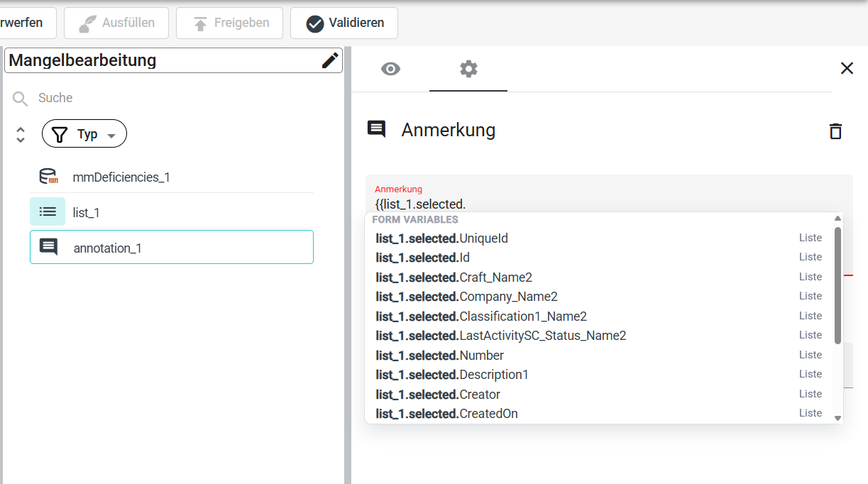Screen dimensions: 868x484
Task: Click the suggestion list scroll-down arrow
Action: [x=837, y=418]
